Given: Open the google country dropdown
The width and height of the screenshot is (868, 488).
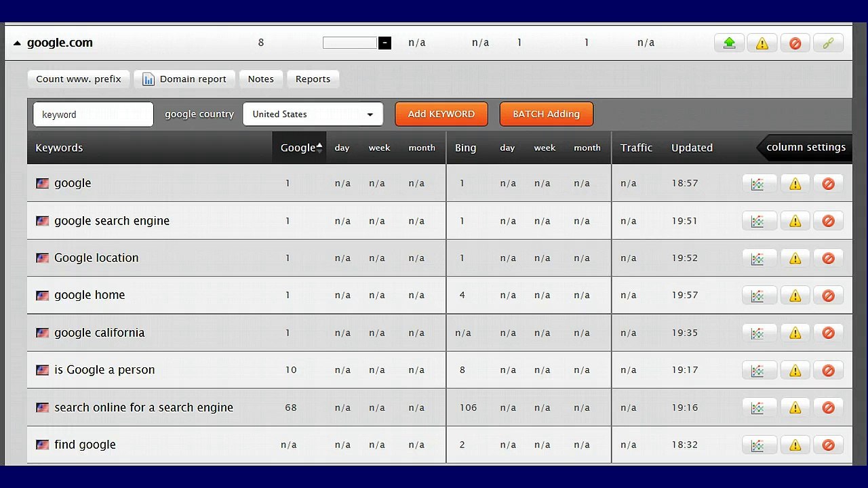Looking at the screenshot, I should pos(313,114).
